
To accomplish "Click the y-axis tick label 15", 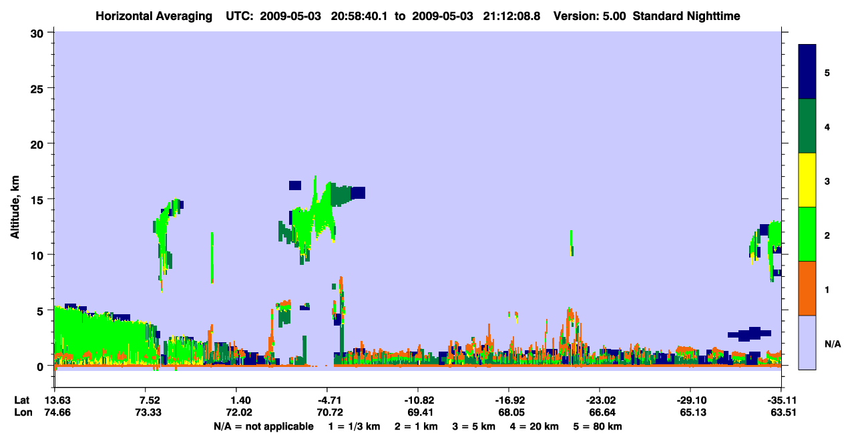I will [x=39, y=199].
